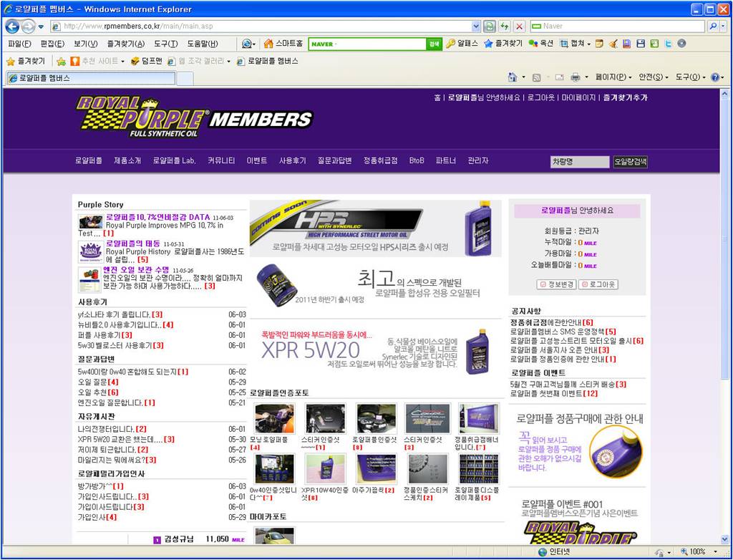Open the recent pages dropdown arrow
The width and height of the screenshot is (733, 560).
(41, 26)
